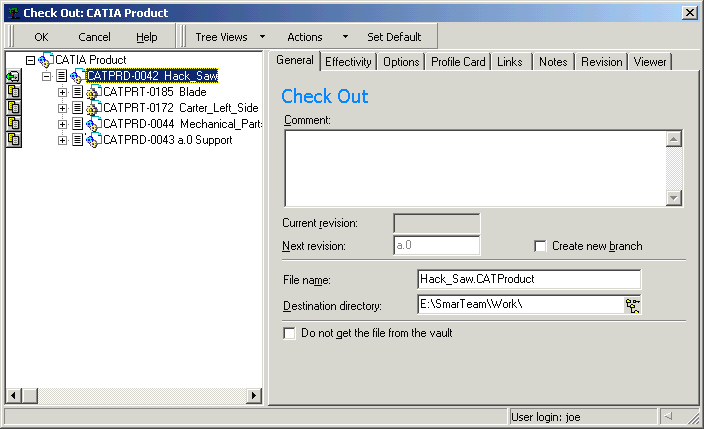Click the copy status icon beside Mechanical_Part row
704x429 pixels.
tap(13, 124)
